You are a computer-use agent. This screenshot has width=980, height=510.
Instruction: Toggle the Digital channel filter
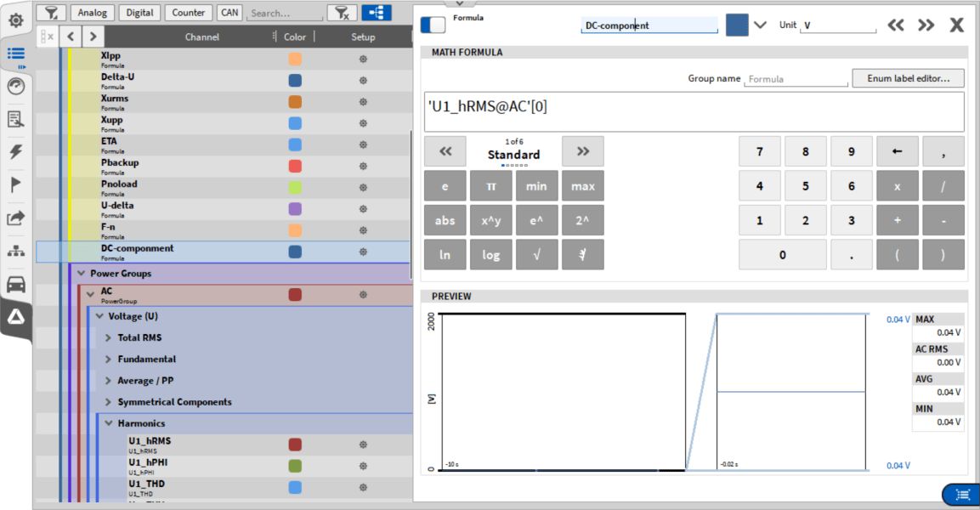(x=139, y=13)
